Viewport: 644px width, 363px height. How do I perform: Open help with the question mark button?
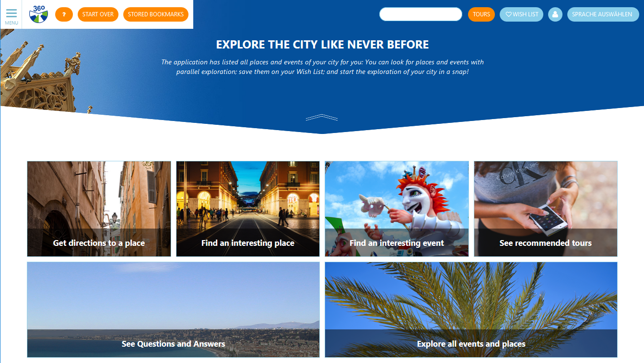point(64,14)
